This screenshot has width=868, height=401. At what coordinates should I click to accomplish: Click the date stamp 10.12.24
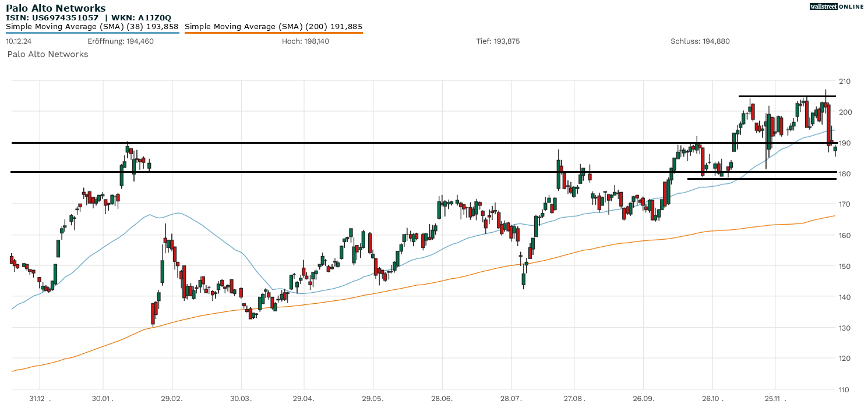19,41
